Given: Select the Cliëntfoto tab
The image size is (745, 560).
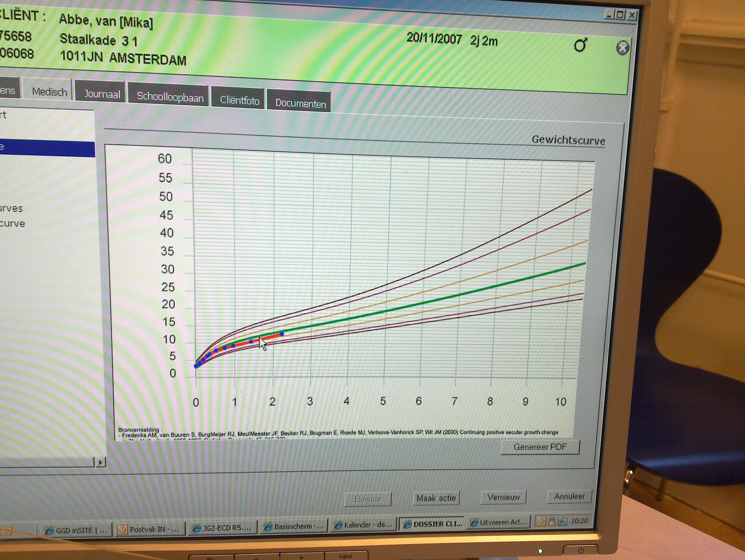Looking at the screenshot, I should [x=239, y=100].
